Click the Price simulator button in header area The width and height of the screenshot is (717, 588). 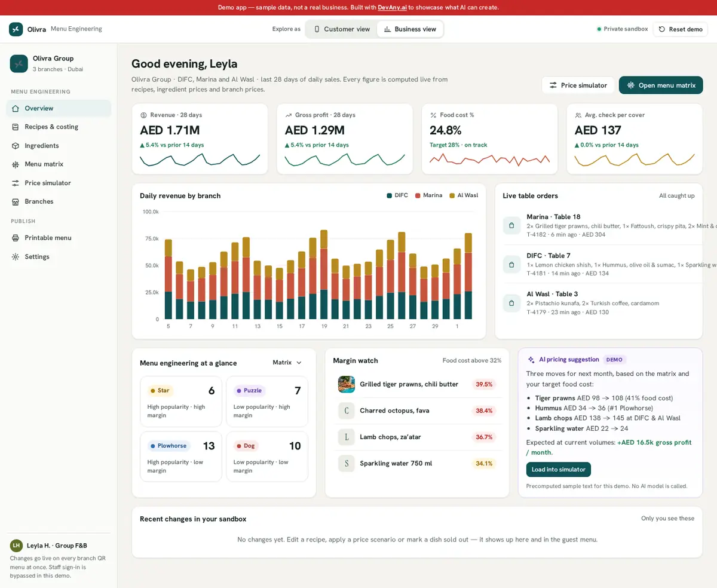point(578,85)
